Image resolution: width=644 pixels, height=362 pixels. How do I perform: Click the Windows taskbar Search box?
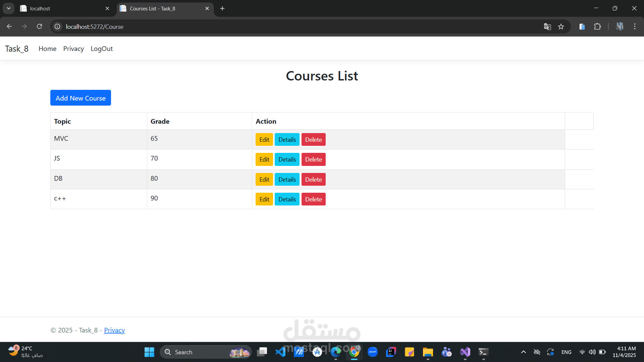198,352
